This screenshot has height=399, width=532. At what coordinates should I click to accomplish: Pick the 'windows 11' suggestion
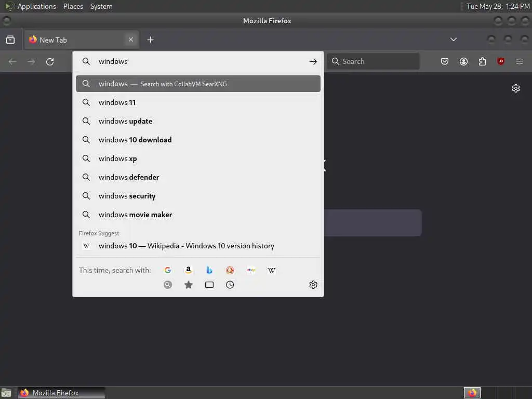[198, 102]
